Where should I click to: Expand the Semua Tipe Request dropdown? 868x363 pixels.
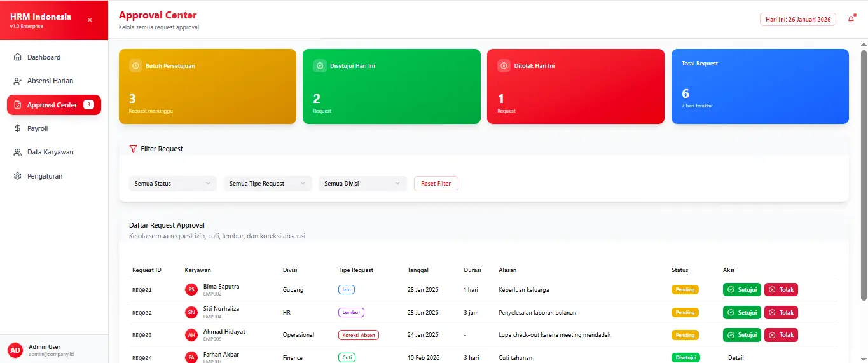click(x=268, y=184)
